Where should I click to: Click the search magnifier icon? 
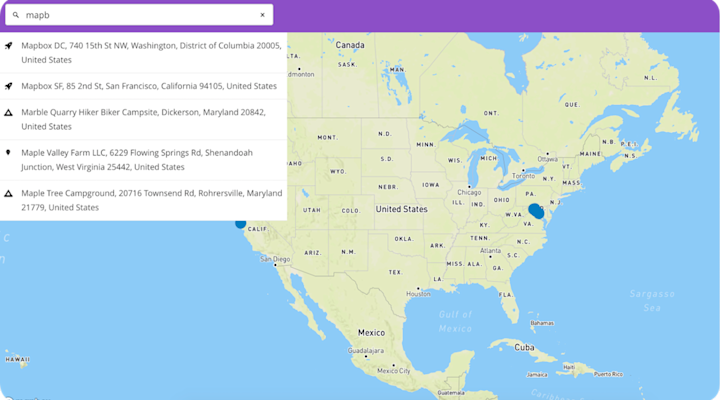tap(16, 15)
